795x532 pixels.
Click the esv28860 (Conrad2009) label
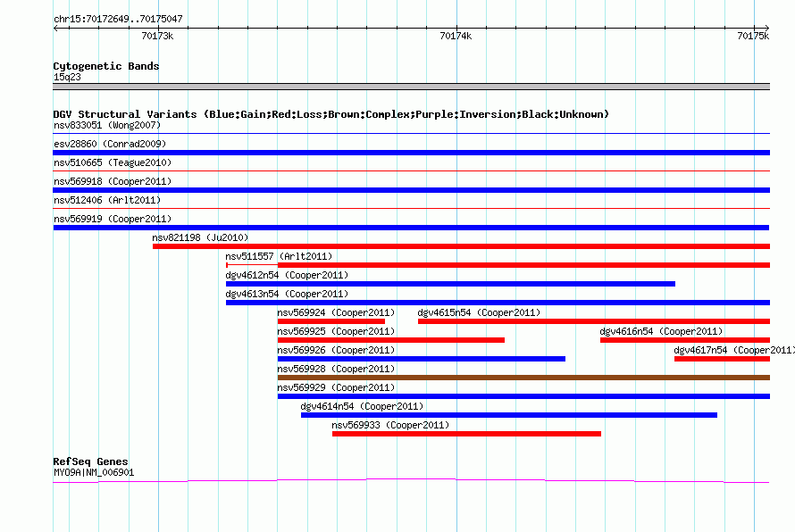click(110, 144)
